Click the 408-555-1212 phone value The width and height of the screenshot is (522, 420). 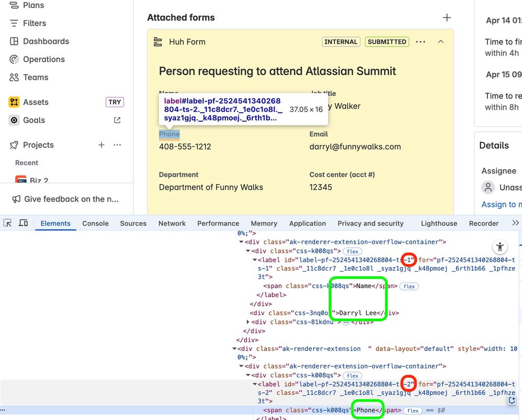pyautogui.click(x=185, y=147)
